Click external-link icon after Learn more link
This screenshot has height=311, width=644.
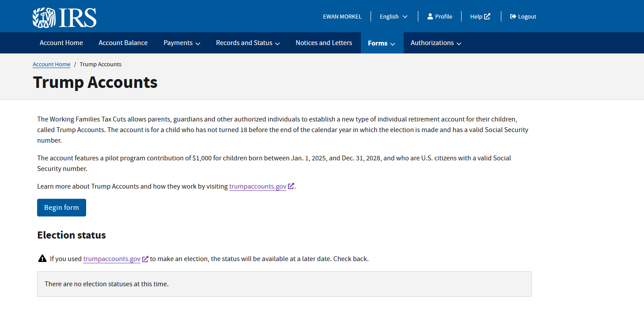click(291, 186)
